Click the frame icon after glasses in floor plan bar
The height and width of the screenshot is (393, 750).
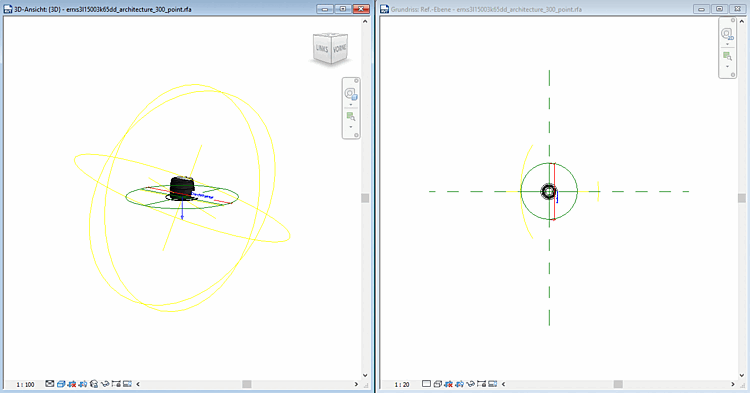tap(482, 384)
